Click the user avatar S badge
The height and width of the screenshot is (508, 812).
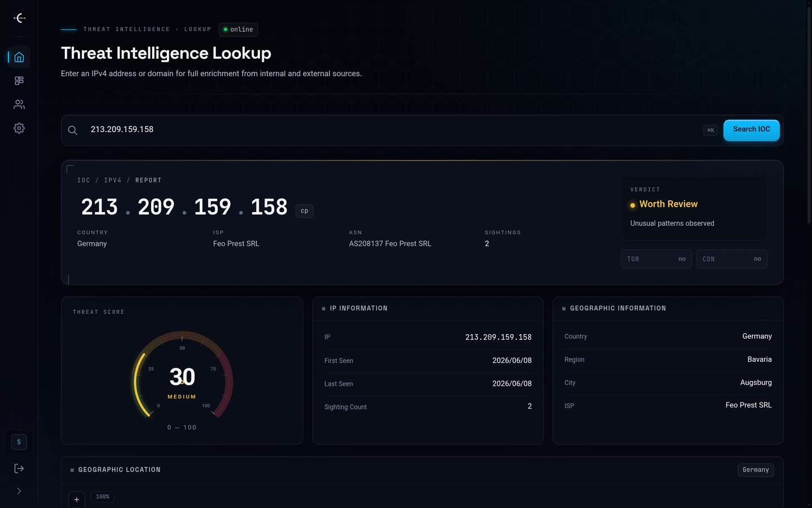tap(19, 442)
